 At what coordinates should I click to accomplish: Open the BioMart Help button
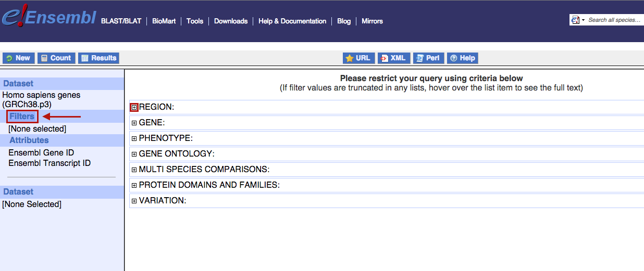point(463,58)
